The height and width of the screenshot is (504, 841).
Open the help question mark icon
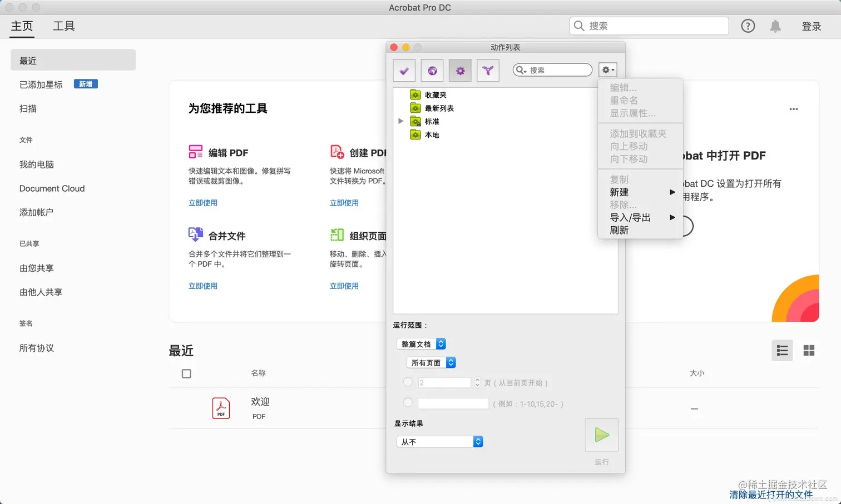tap(748, 26)
